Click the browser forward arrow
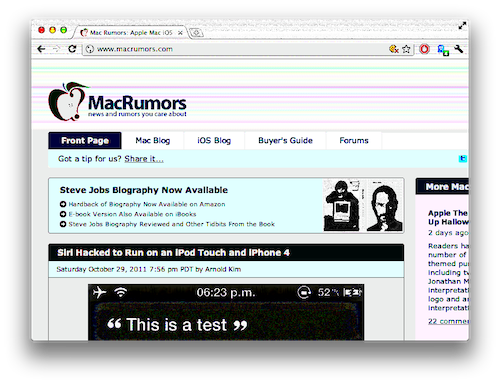 tap(56, 49)
